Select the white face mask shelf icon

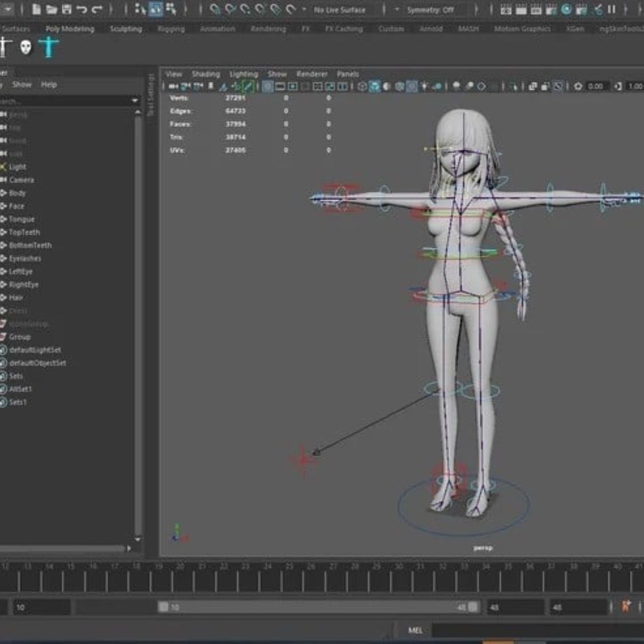coord(26,47)
